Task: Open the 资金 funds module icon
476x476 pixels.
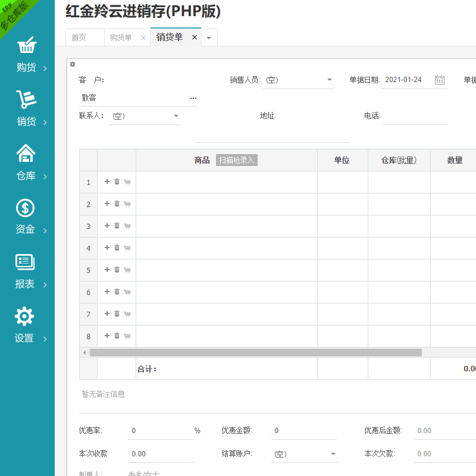Action: (x=26, y=208)
